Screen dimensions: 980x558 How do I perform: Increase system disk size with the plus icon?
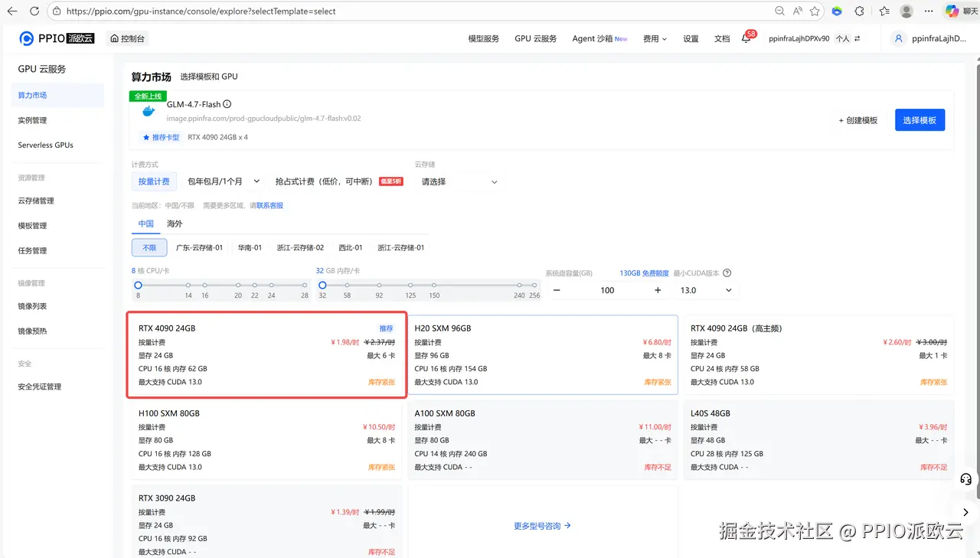[658, 290]
